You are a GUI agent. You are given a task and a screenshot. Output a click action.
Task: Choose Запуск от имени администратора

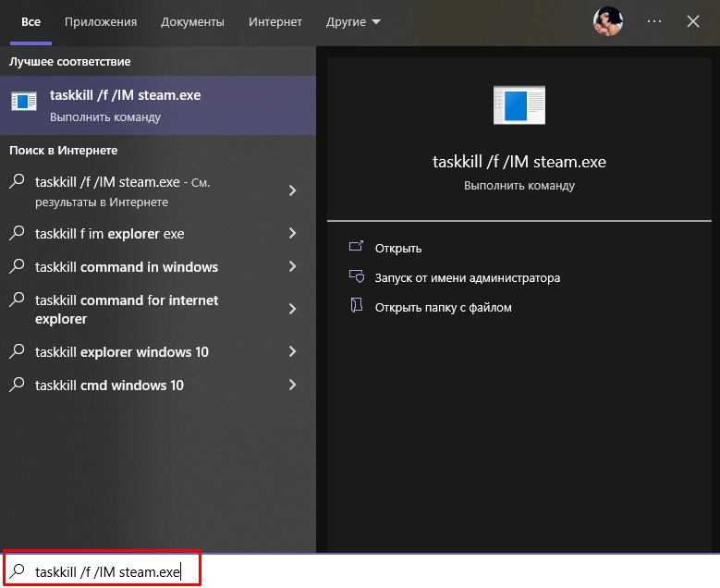[x=468, y=278]
